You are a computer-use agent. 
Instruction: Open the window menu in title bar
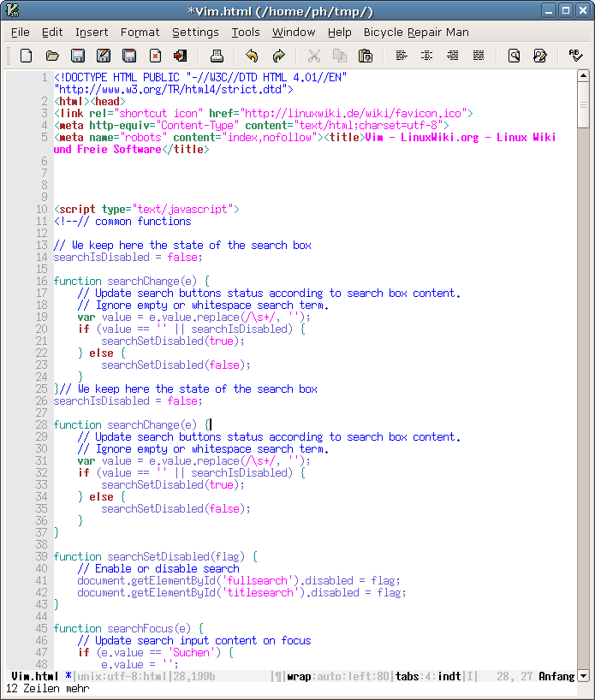(x=11, y=10)
